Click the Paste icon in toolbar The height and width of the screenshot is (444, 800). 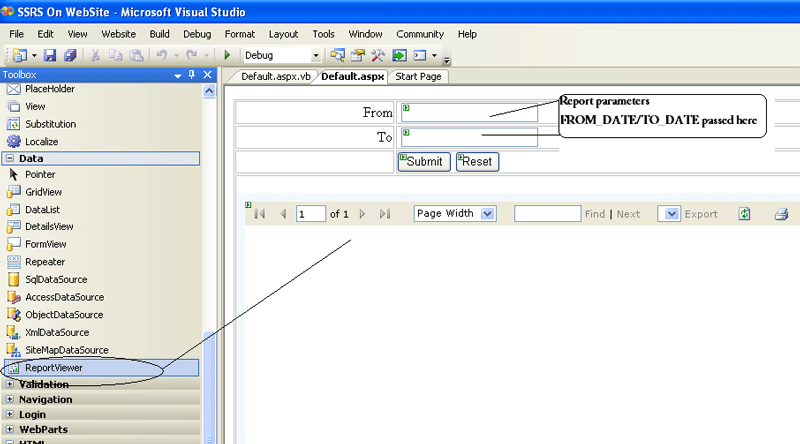point(136,55)
